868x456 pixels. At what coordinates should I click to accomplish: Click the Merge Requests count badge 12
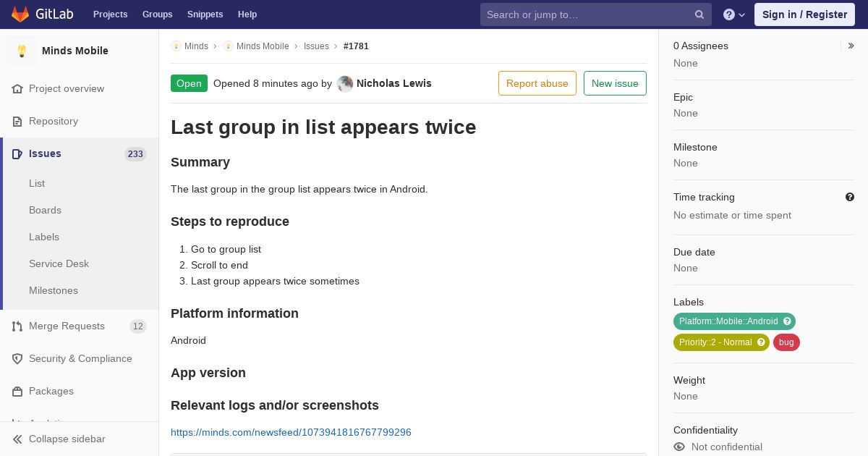click(x=137, y=326)
